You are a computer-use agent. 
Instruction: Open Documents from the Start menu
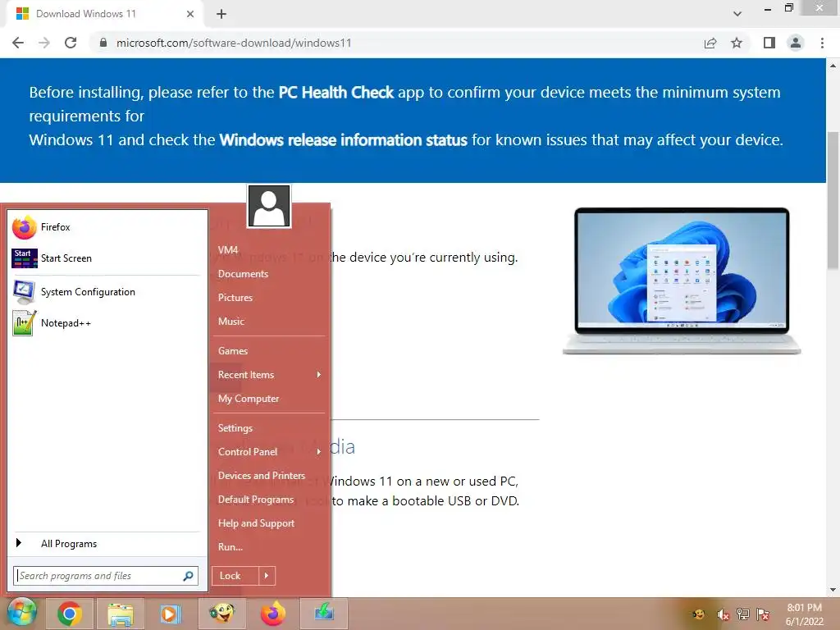point(243,274)
